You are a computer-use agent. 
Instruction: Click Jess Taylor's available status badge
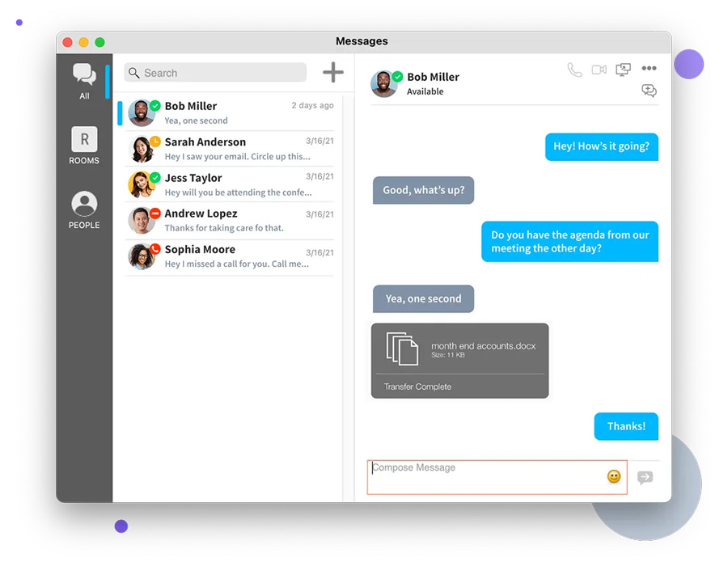(155, 177)
